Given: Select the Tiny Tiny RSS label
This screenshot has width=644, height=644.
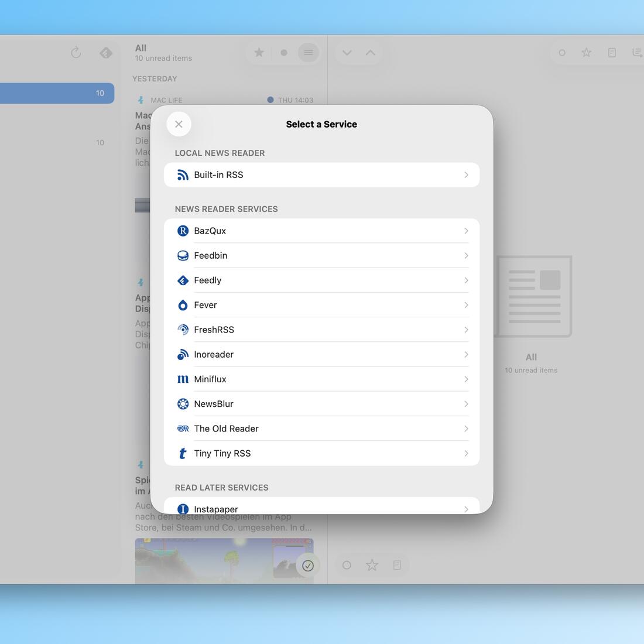Looking at the screenshot, I should click(222, 453).
